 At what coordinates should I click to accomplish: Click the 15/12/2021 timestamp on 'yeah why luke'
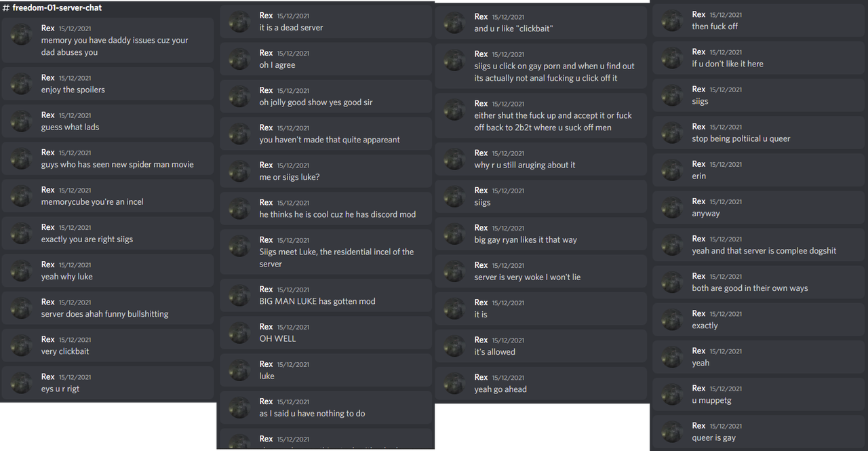click(x=75, y=265)
